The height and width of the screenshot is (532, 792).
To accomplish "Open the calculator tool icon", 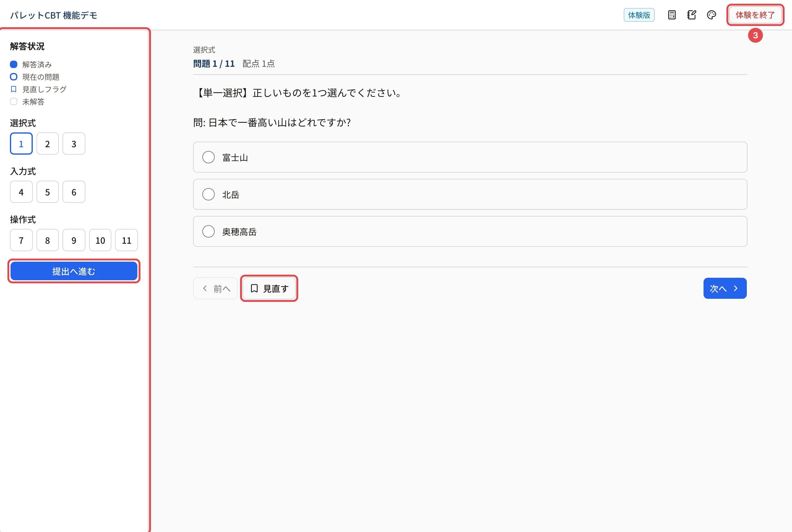I will (x=672, y=15).
